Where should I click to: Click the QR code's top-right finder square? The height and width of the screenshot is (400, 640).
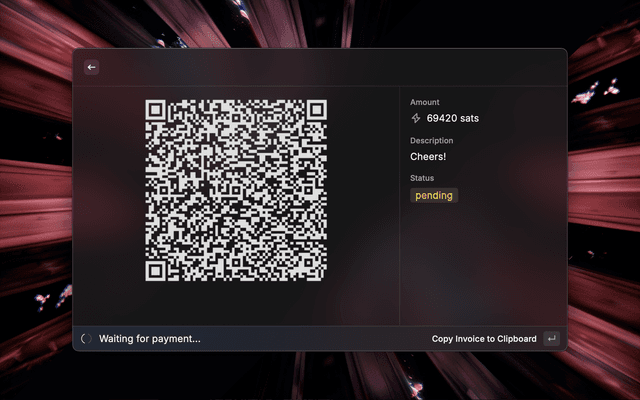point(316,110)
